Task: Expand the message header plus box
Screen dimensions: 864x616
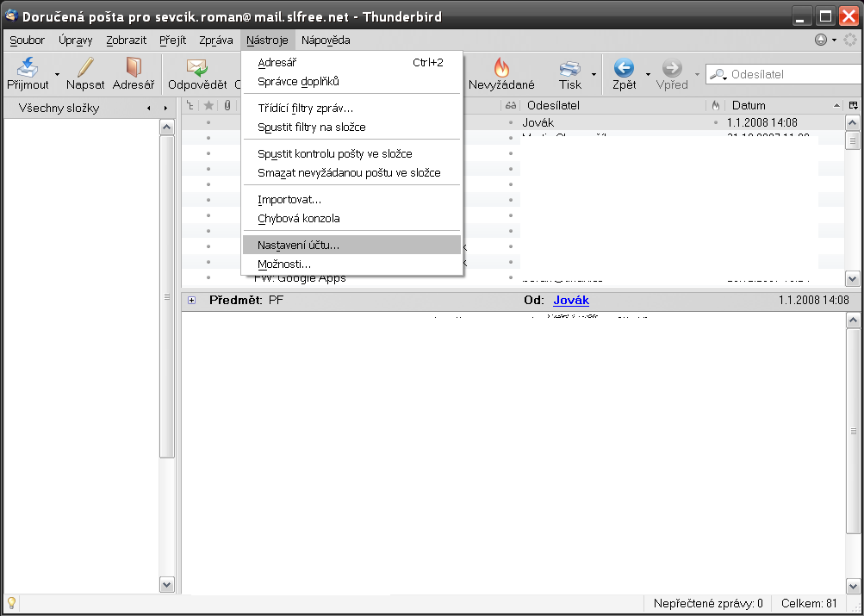Action: tap(191, 301)
